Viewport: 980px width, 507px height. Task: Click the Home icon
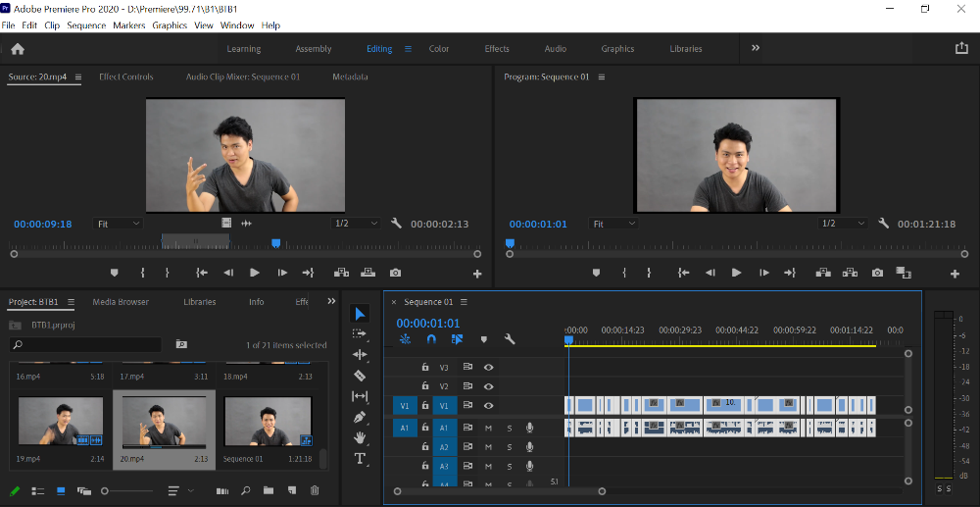[18, 49]
